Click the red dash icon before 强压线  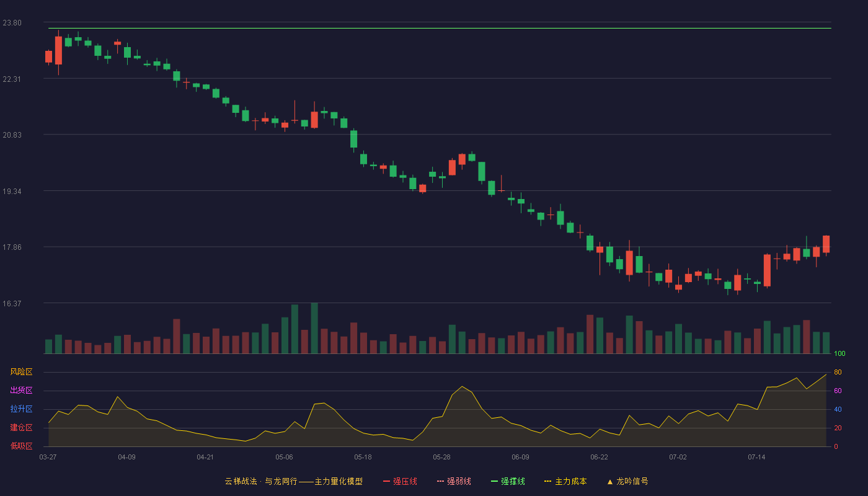386,481
